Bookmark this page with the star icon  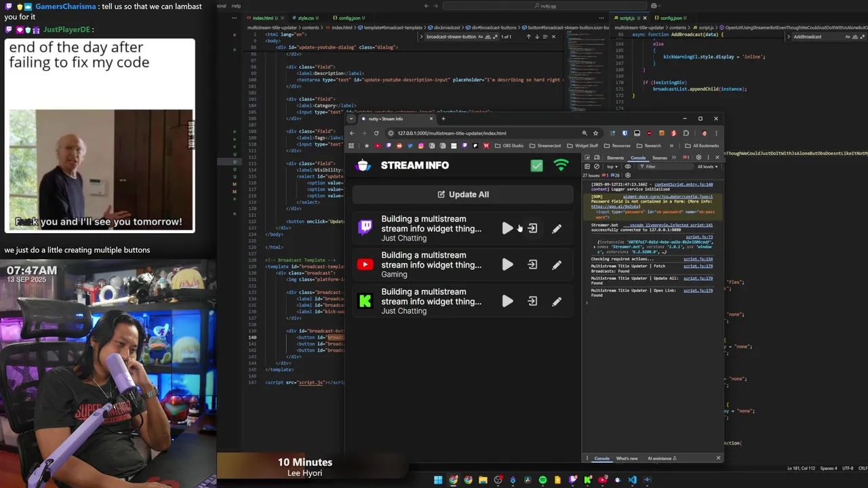pyautogui.click(x=595, y=133)
